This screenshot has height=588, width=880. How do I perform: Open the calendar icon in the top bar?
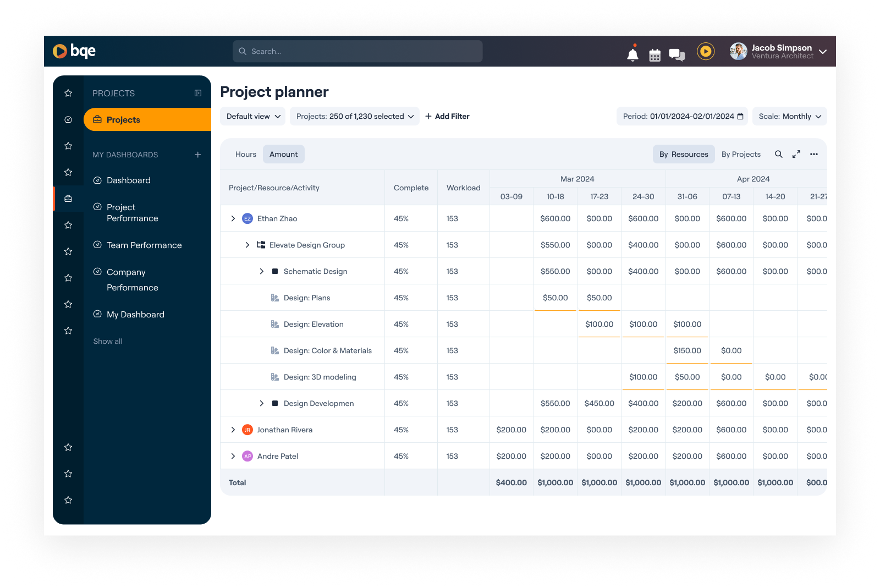click(654, 54)
